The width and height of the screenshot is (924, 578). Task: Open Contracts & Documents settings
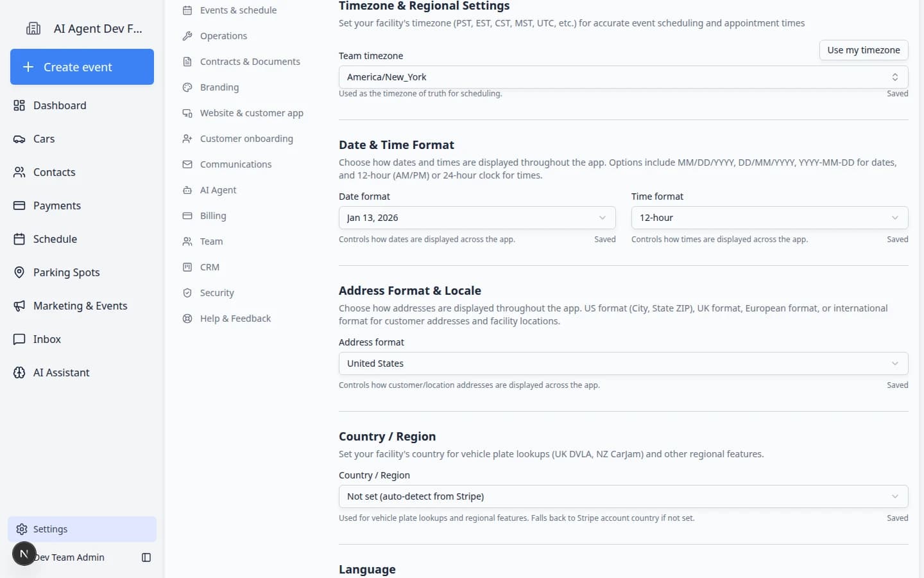point(250,62)
